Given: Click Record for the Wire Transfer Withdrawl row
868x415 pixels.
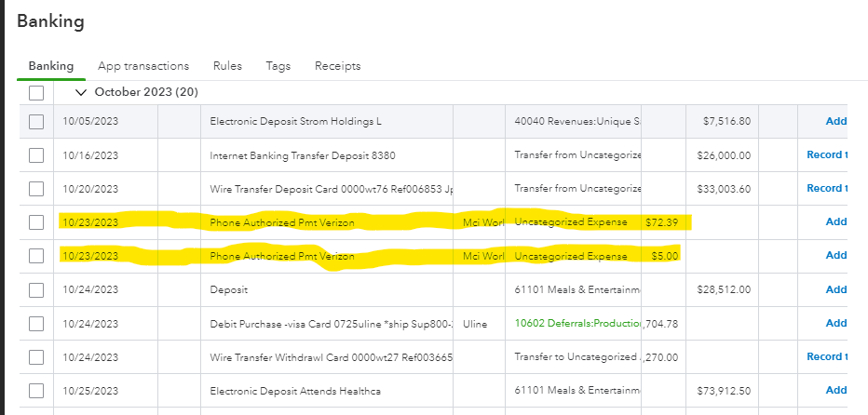Looking at the screenshot, I should pos(827,356).
